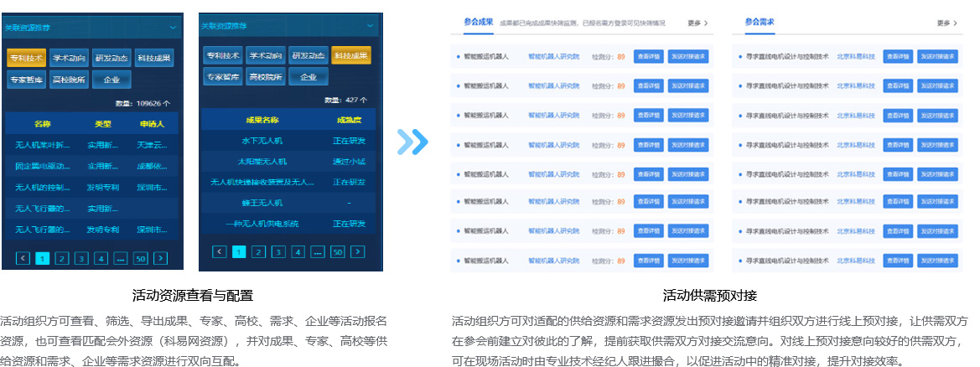980x367 pixels.
Task: Toggle 学术动向 filter in the left panel
Action: (x=68, y=59)
